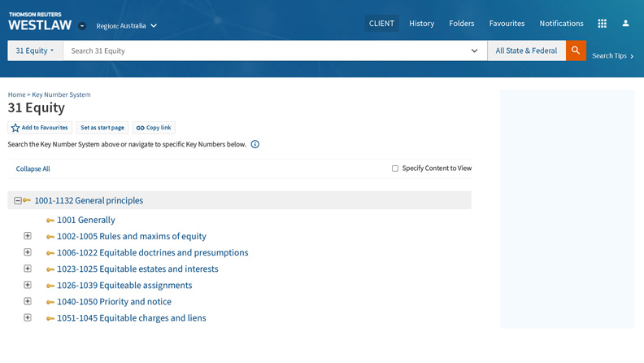The height and width of the screenshot is (363, 644).
Task: Click the Copy link chain button
Action: pos(154,128)
